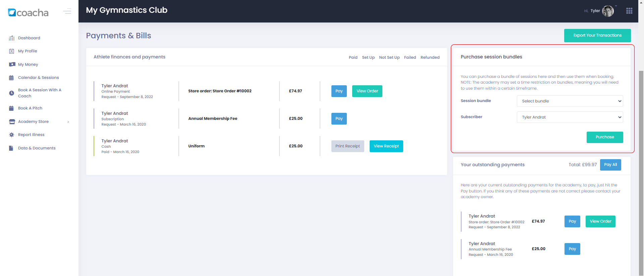
Task: Open the Session bundle dropdown
Action: [x=570, y=101]
